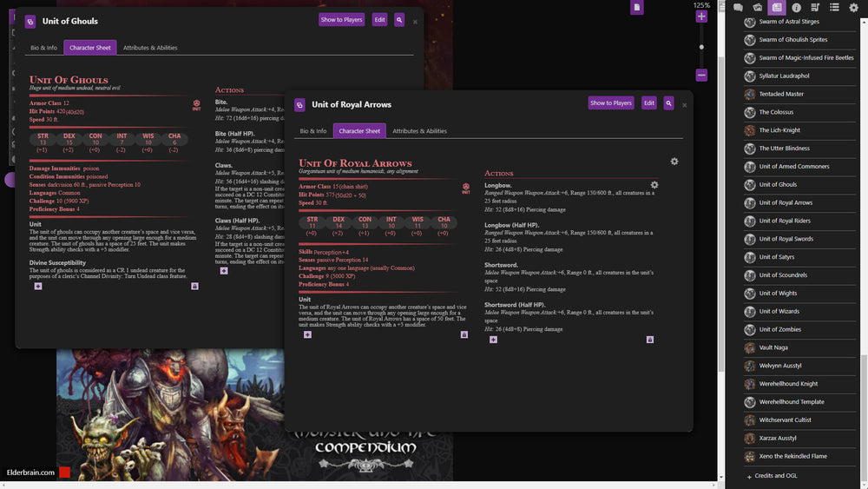Toggle the lock under Royal Arrows actions
The image size is (868, 489).
649,340
